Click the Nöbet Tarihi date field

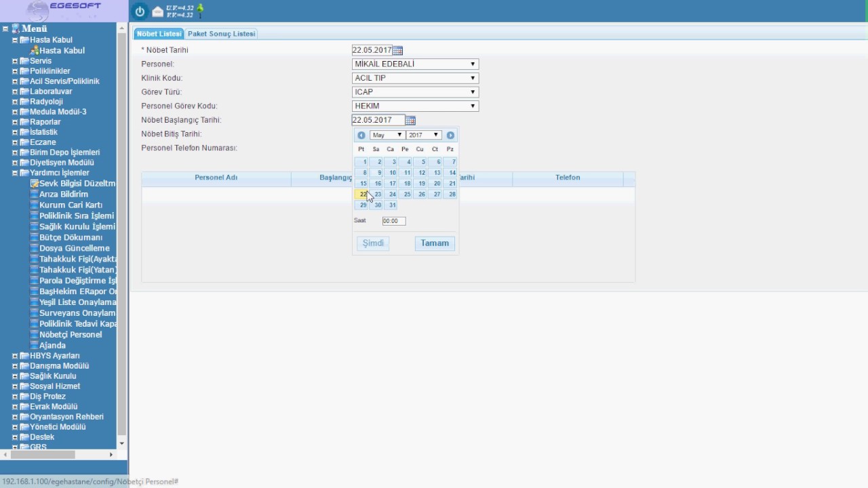coord(372,50)
